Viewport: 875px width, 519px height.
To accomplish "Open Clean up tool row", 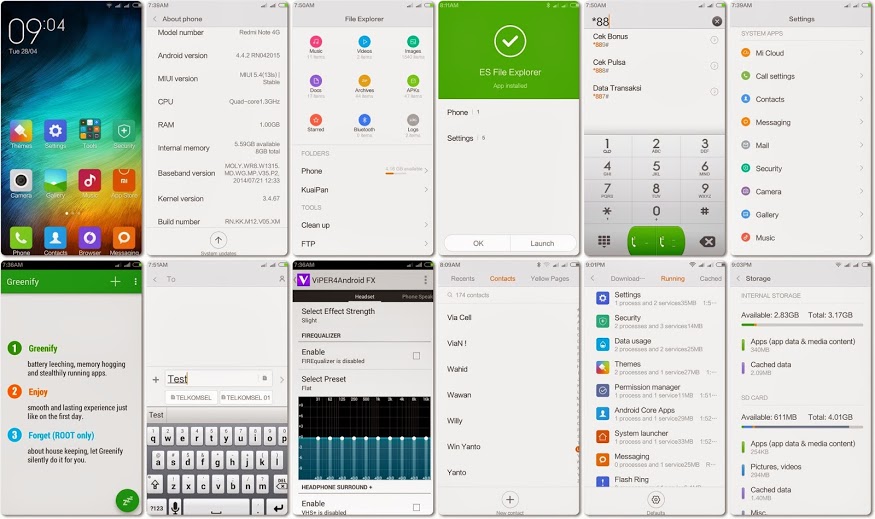I will (x=364, y=225).
